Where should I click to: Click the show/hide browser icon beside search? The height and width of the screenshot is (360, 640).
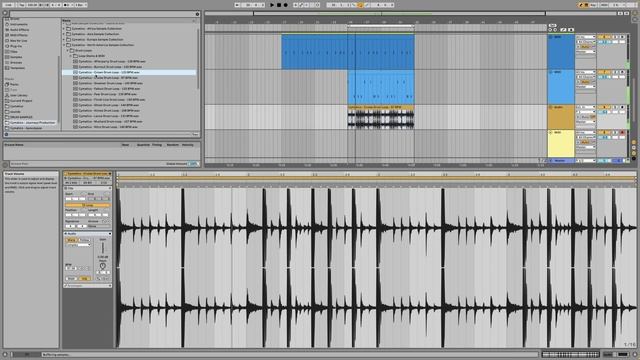pos(5,13)
